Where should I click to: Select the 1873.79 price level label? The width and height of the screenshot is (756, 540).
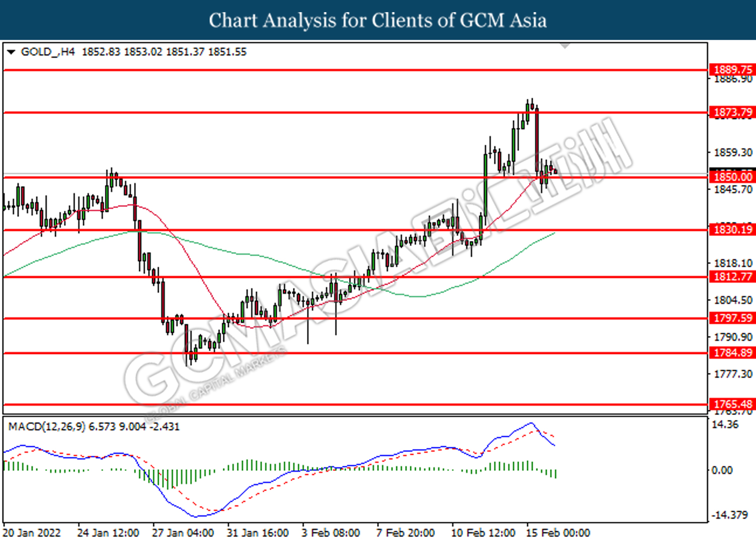[732, 112]
